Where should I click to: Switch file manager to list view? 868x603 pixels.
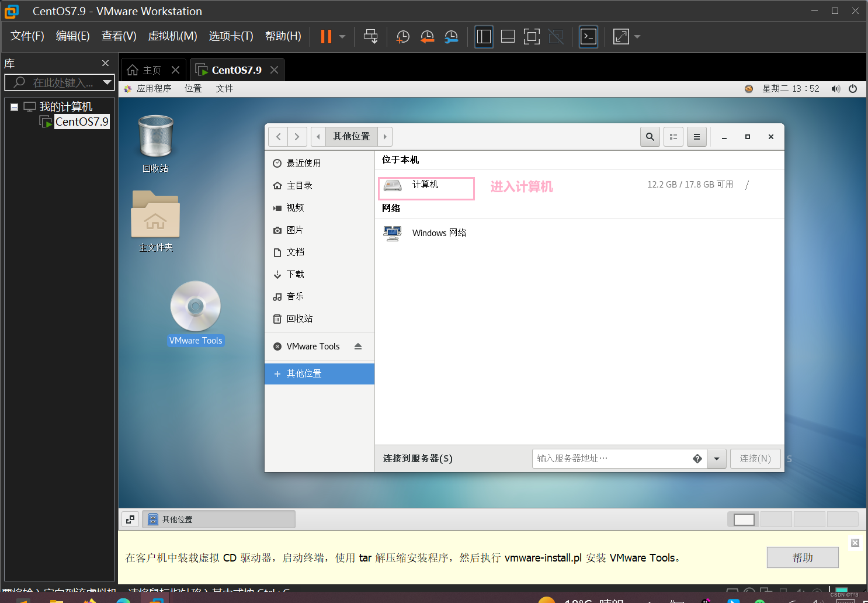673,136
